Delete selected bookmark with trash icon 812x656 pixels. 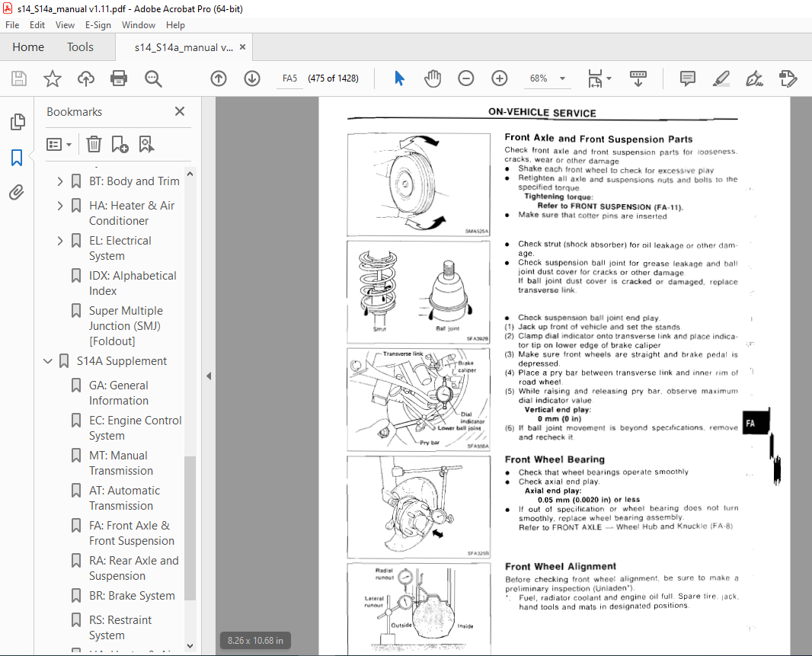click(x=94, y=144)
